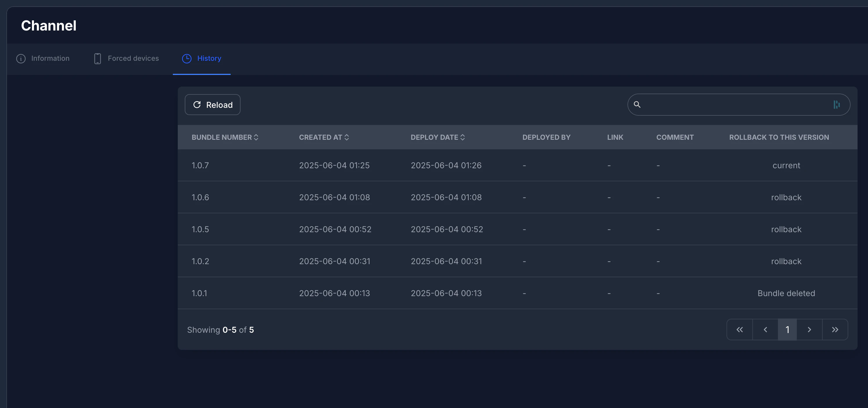The width and height of the screenshot is (868, 408).
Task: Select the phone icon beside Forced devices
Action: pyautogui.click(x=97, y=58)
